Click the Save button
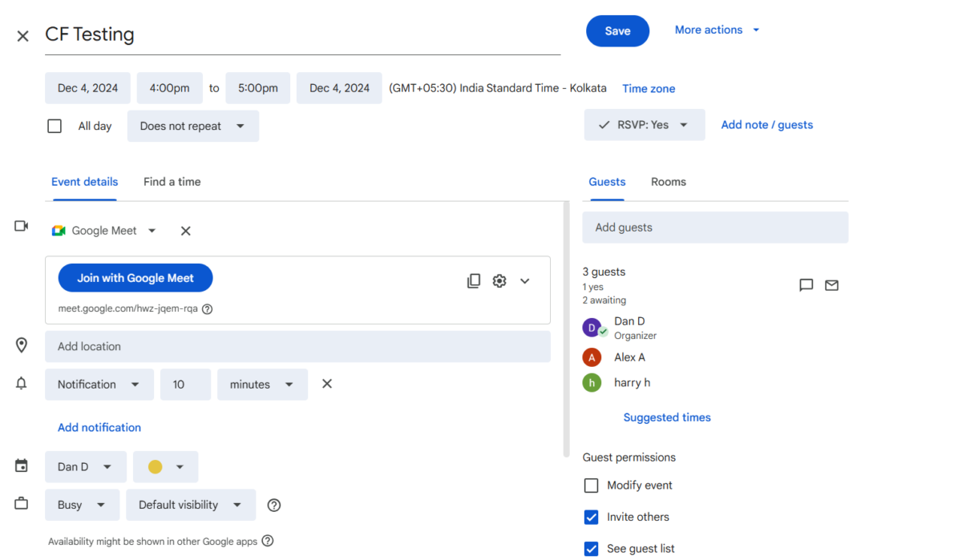 tap(617, 30)
